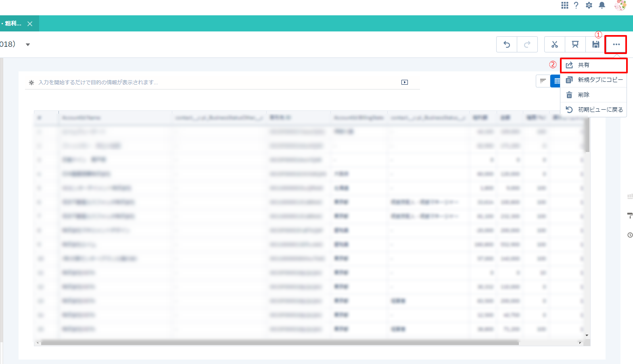
Task: Open the app launcher grid icon
Action: (564, 5)
